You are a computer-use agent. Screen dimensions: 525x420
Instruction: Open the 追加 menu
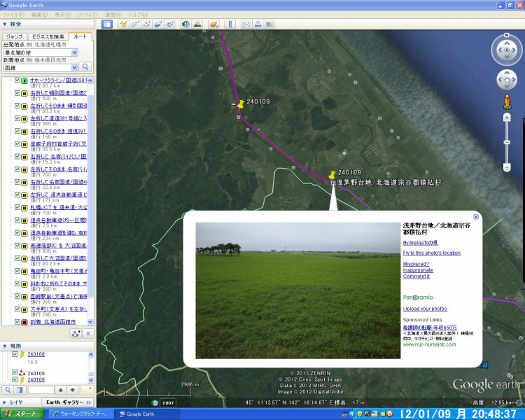tap(113, 15)
